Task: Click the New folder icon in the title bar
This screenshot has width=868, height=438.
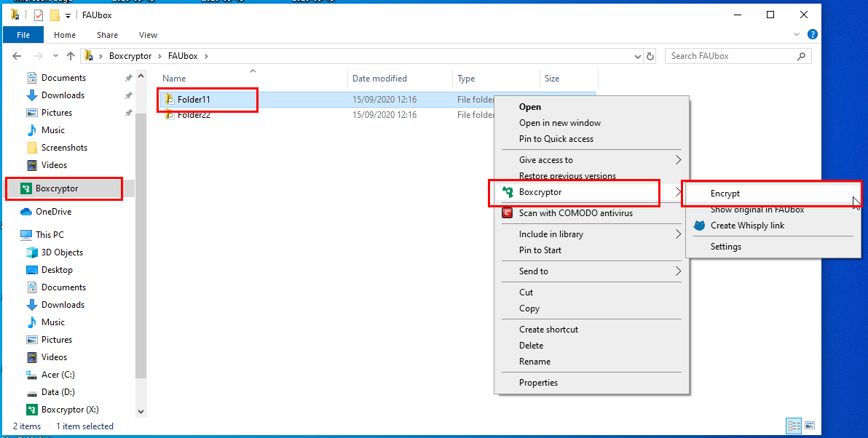Action: [x=55, y=15]
